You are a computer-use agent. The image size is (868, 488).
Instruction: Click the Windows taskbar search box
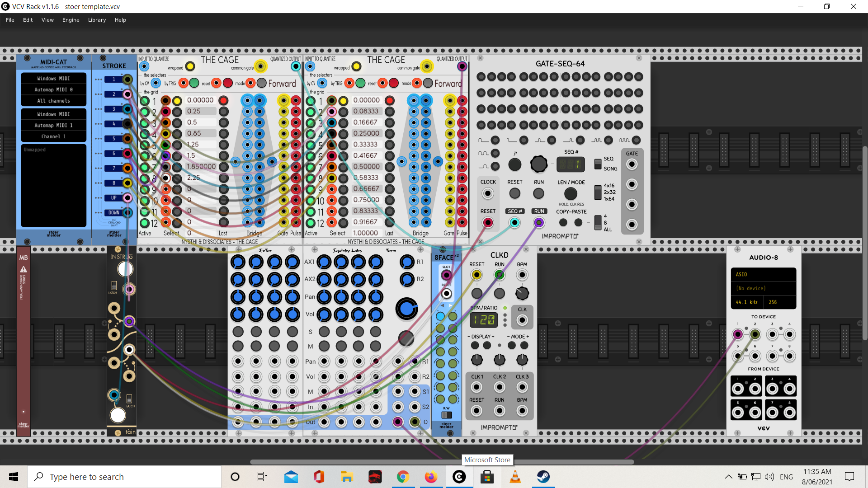click(124, 477)
